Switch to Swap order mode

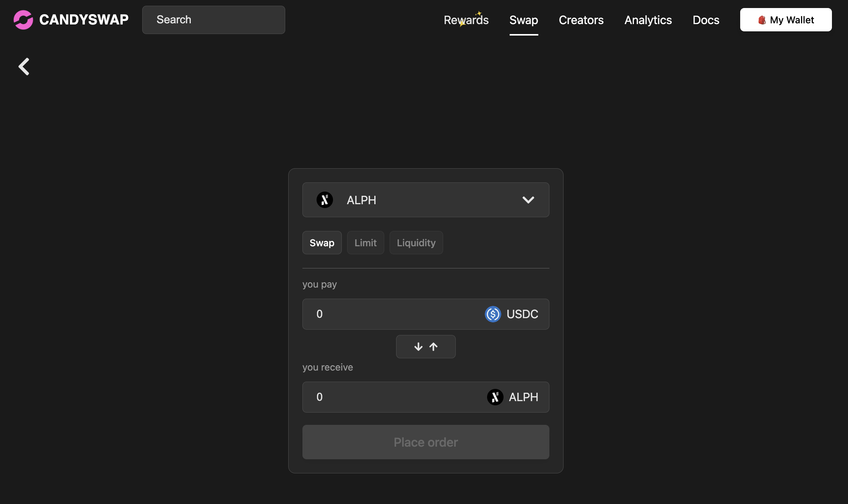pyautogui.click(x=322, y=243)
